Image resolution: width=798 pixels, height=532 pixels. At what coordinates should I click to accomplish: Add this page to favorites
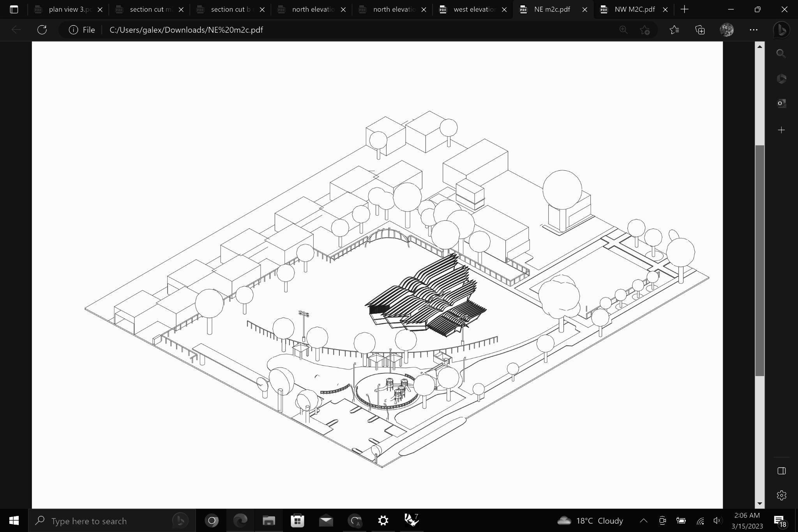[x=645, y=30]
